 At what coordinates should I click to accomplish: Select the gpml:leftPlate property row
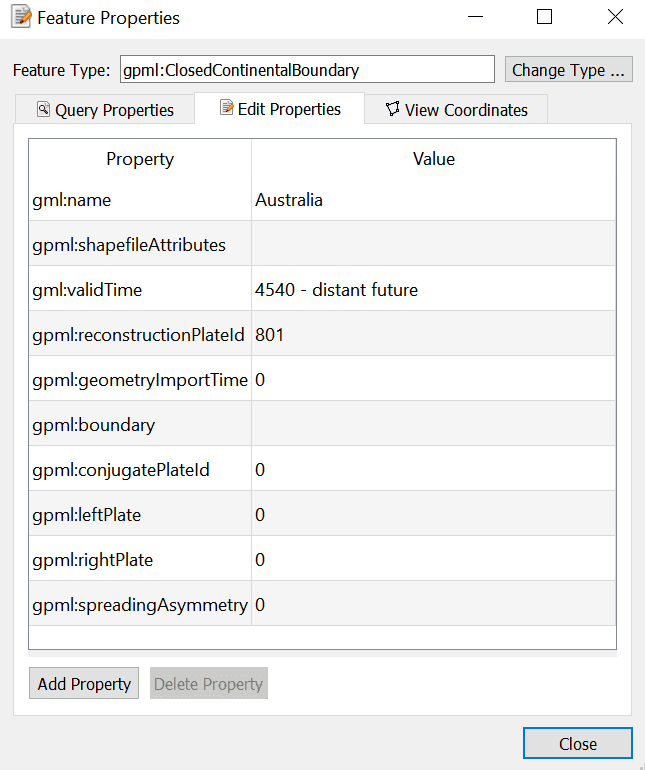coord(140,515)
